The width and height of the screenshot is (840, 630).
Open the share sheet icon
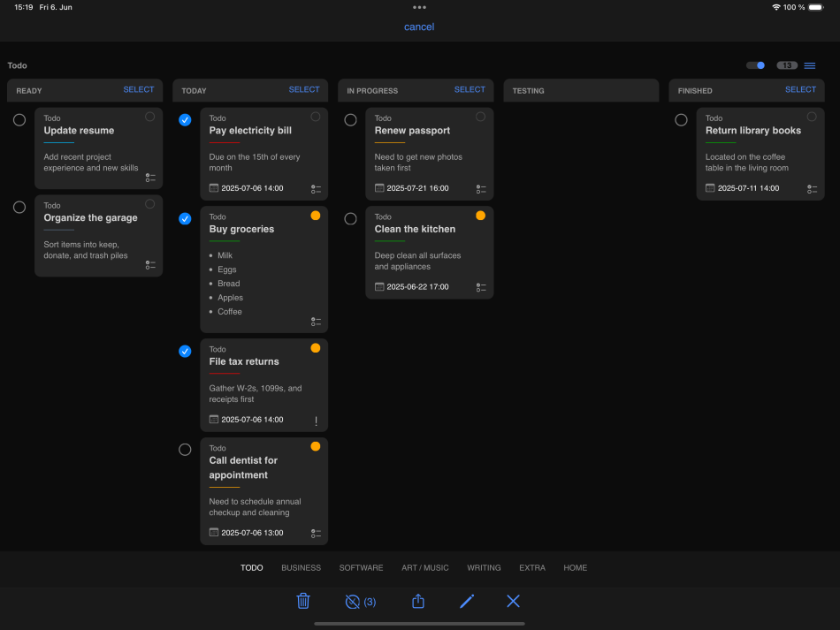[418, 602]
